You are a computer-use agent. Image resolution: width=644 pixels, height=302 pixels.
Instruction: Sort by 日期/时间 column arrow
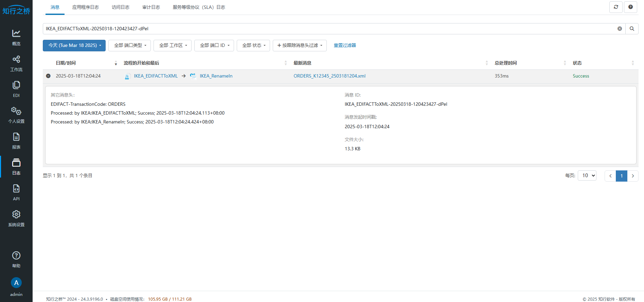click(x=116, y=63)
